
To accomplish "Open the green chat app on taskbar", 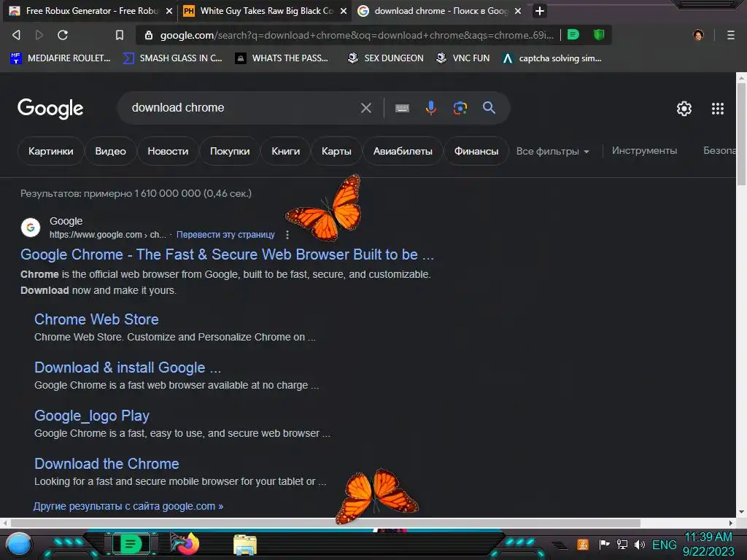I will coord(131,544).
